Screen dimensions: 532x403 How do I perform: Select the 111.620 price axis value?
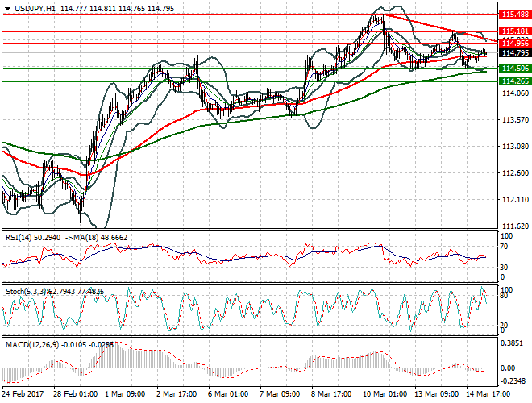coord(515,226)
